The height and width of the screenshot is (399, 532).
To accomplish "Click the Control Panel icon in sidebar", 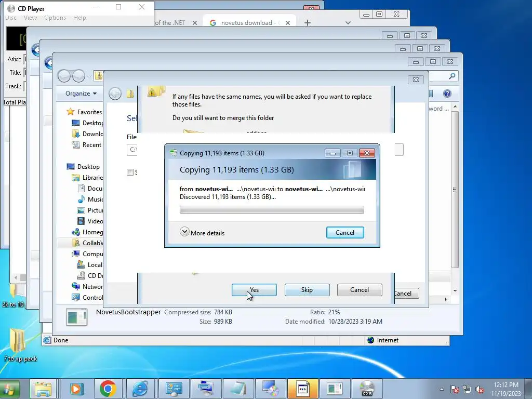I will (x=76, y=297).
